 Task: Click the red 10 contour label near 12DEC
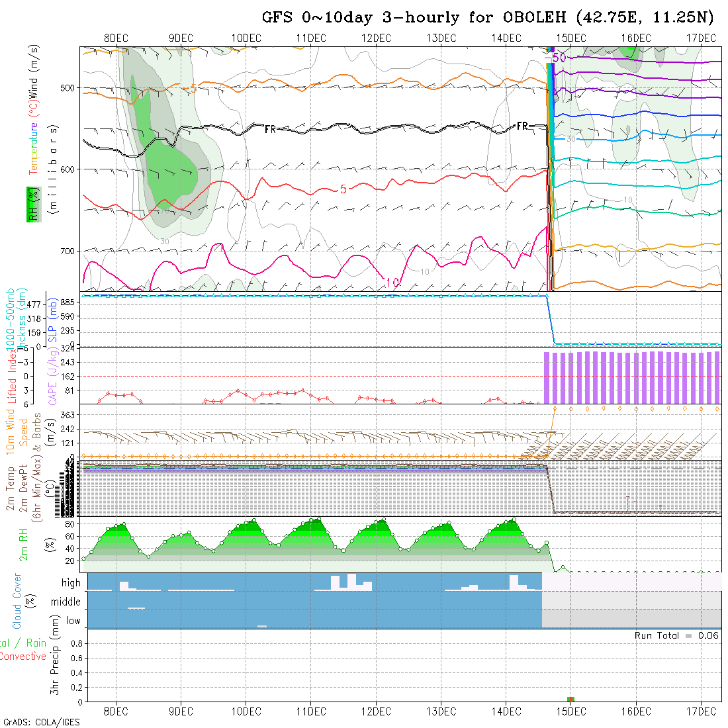[x=392, y=283]
